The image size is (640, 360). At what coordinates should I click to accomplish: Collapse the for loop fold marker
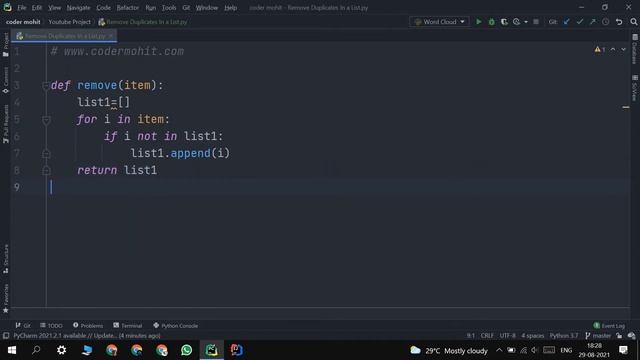(x=46, y=120)
